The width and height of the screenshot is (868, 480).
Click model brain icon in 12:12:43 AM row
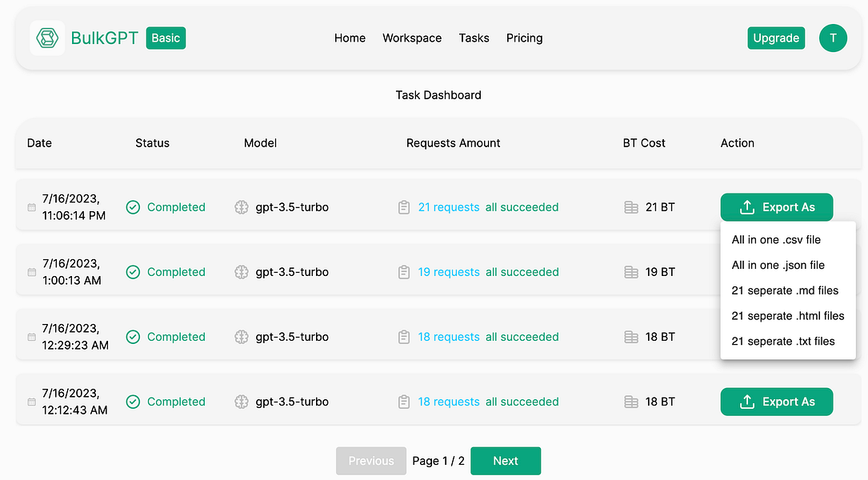[x=242, y=402]
